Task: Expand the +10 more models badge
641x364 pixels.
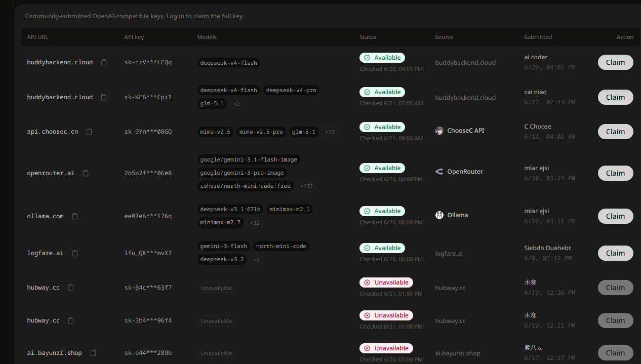Action: tap(330, 132)
